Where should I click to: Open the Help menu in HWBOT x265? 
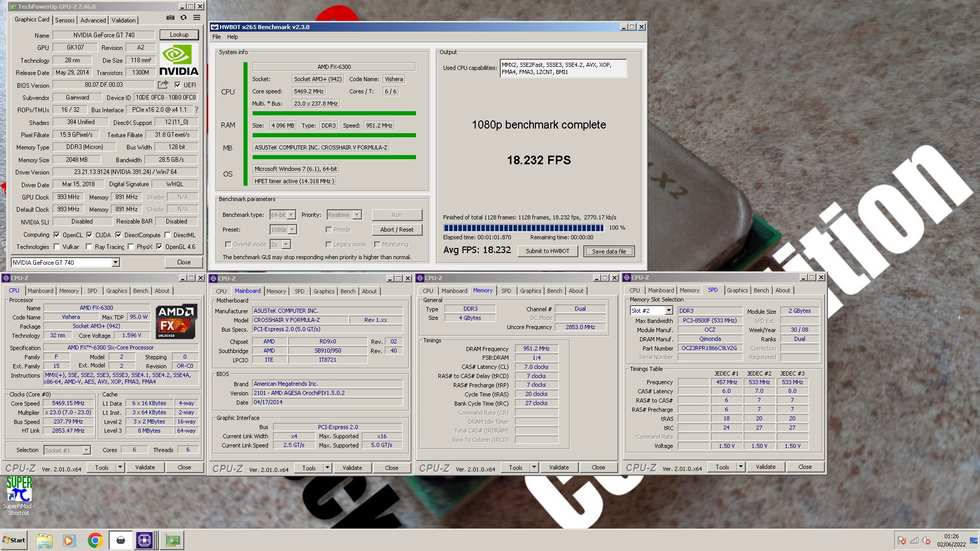(x=233, y=37)
